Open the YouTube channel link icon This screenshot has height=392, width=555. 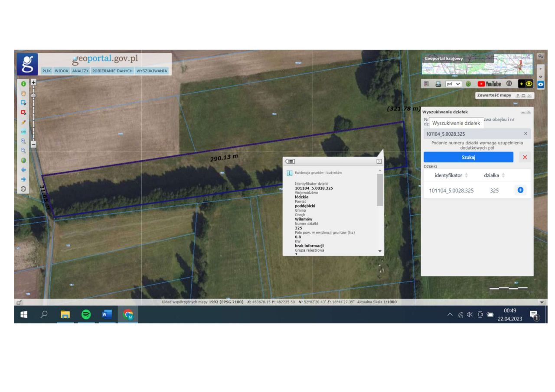pos(489,84)
